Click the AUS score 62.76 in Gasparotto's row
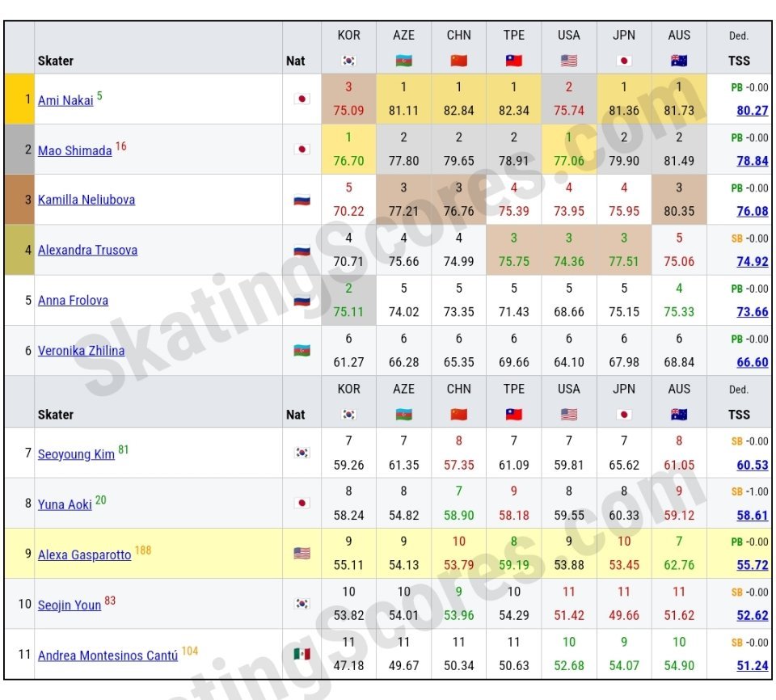Image resolution: width=776 pixels, height=700 pixels. [x=679, y=565]
